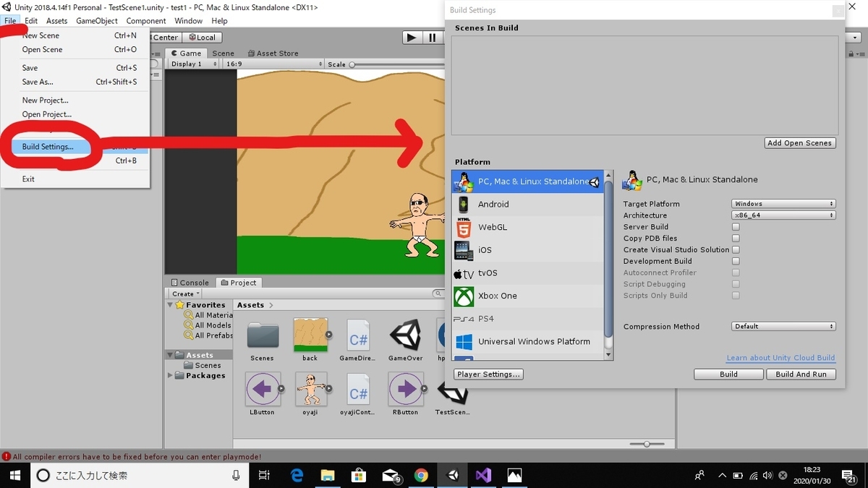Open Chrome from the Windows taskbar
This screenshot has height=488, width=868.
tap(421, 475)
